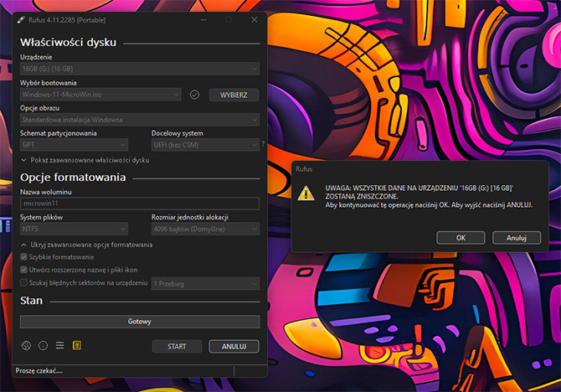The image size is (561, 392).
Task: Click the Opcje formatowania heading
Action: pyautogui.click(x=73, y=178)
